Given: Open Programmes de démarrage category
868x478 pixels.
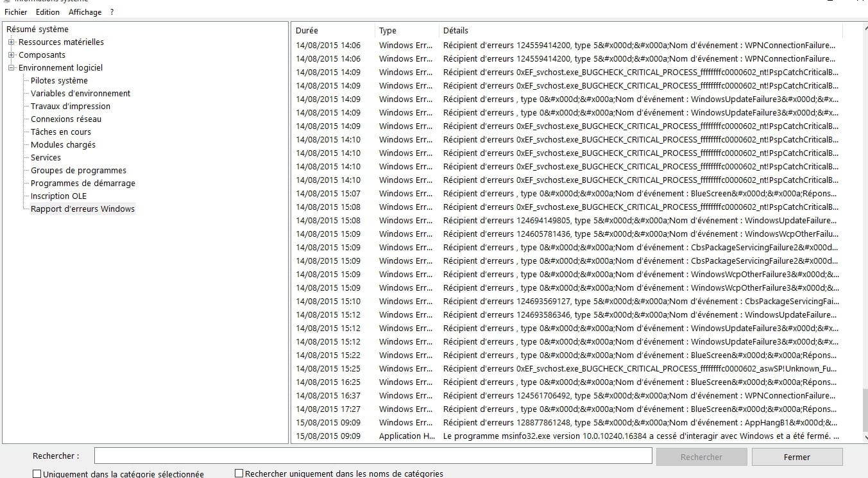Looking at the screenshot, I should click(x=83, y=184).
